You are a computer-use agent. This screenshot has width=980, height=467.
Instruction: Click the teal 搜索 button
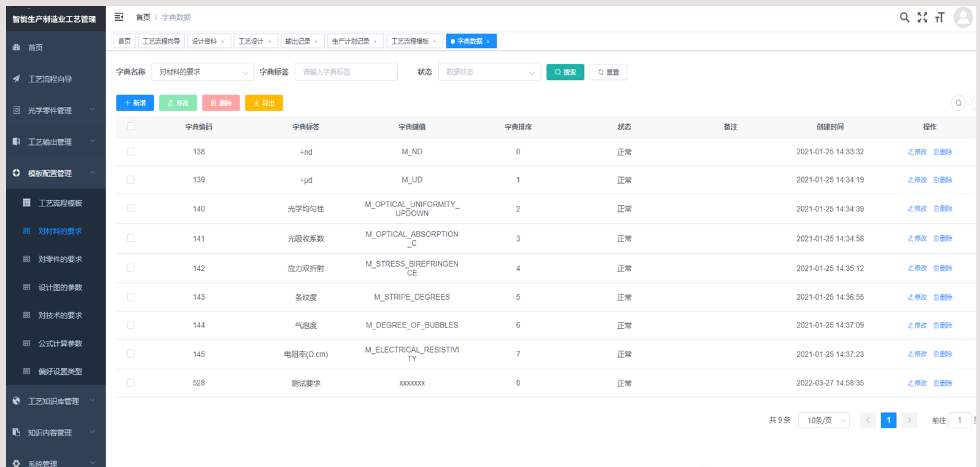tap(565, 72)
